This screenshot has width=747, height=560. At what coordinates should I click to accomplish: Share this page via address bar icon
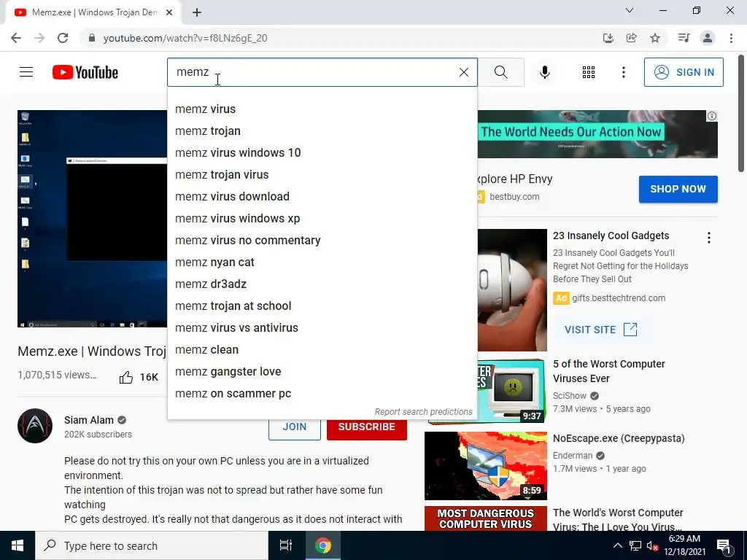pyautogui.click(x=632, y=38)
